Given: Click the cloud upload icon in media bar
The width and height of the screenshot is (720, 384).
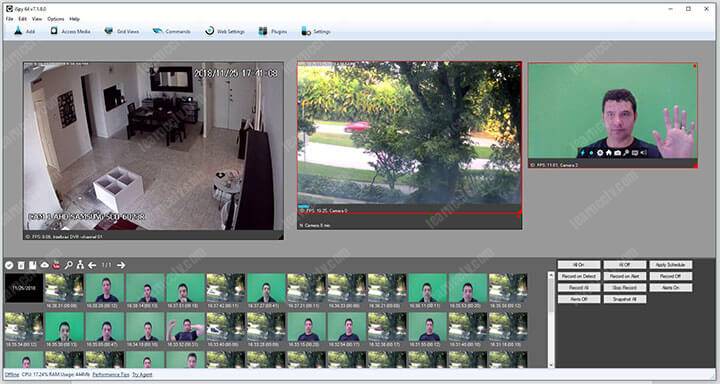Looking at the screenshot, I should 45,265.
